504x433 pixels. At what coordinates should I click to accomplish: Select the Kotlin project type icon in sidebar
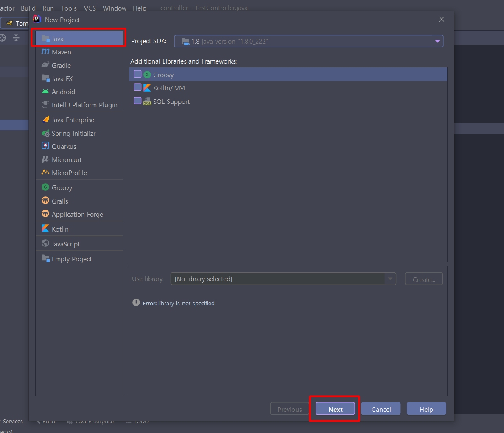point(45,229)
